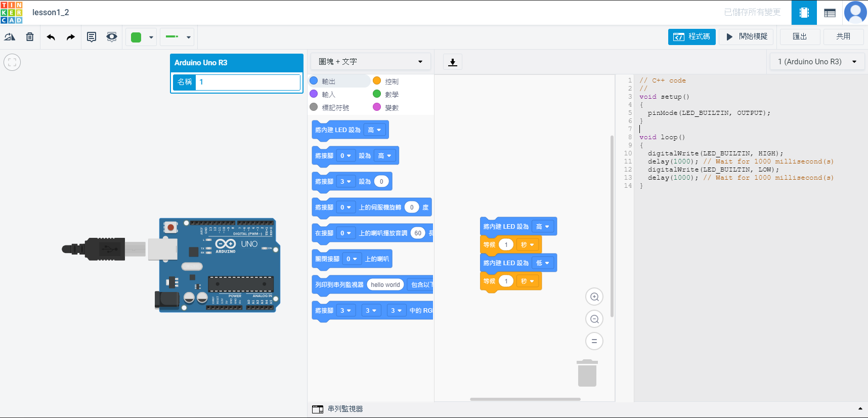
Task: Open pin dropdown in 關閉接腳 上的喇叭 block
Action: click(x=352, y=259)
